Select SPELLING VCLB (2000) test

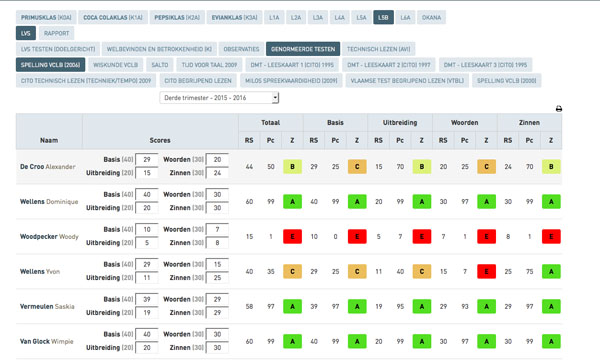click(x=507, y=80)
